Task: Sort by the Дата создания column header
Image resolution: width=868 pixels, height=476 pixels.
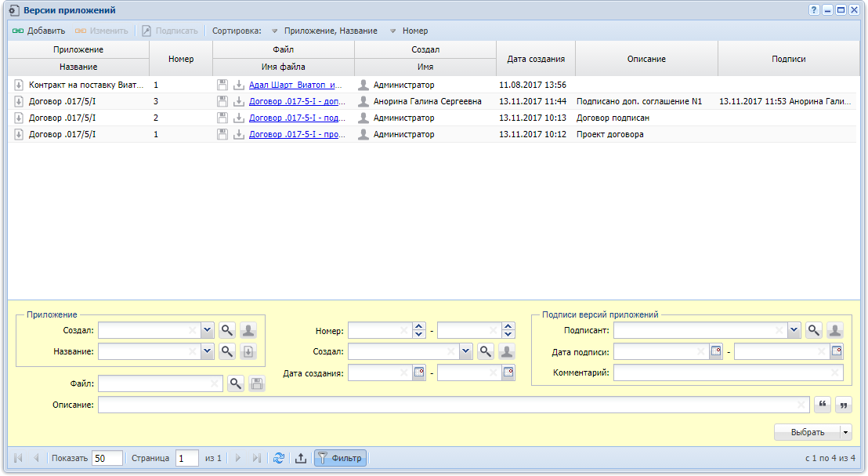Action: 535,59
